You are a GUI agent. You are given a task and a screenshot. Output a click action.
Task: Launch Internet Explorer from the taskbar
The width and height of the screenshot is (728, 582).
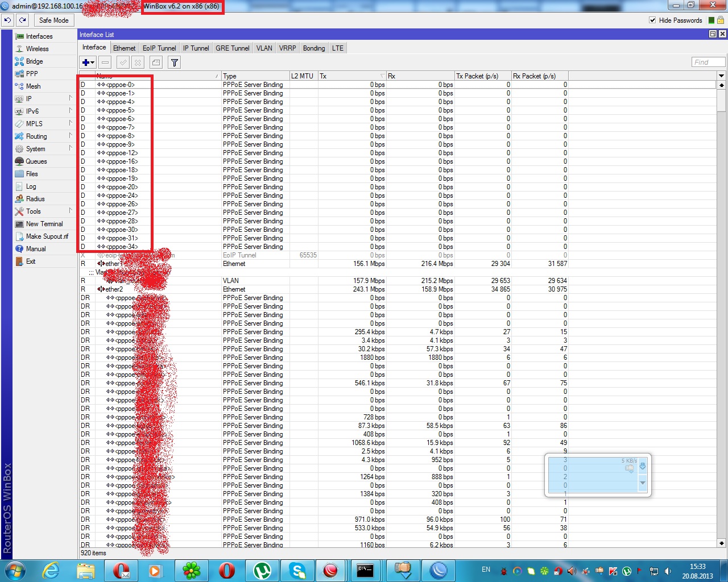point(51,570)
